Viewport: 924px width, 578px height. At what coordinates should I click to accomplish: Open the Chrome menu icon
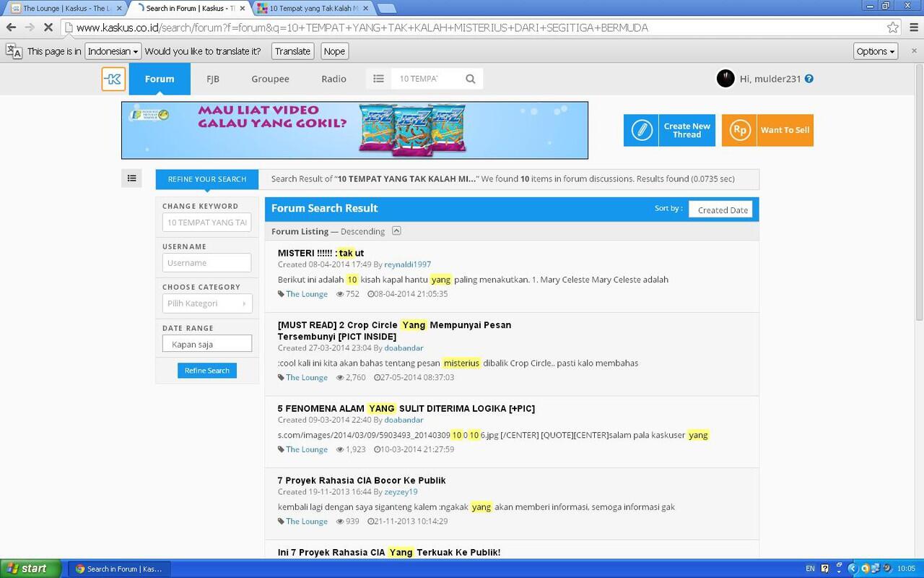[914, 27]
